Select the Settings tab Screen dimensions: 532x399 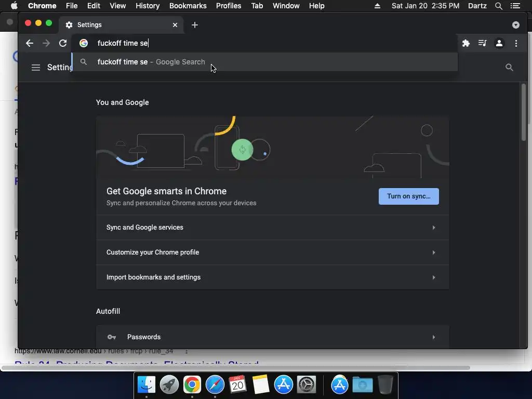[x=122, y=25]
